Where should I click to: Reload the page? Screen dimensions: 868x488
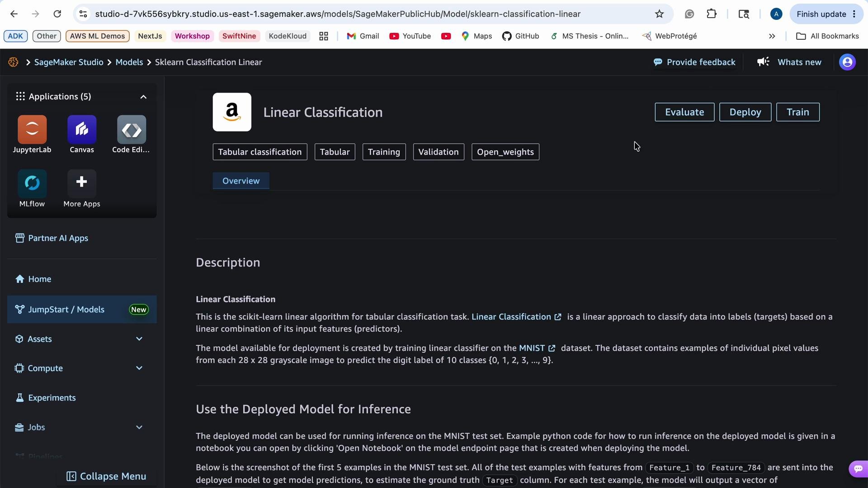pyautogui.click(x=57, y=14)
